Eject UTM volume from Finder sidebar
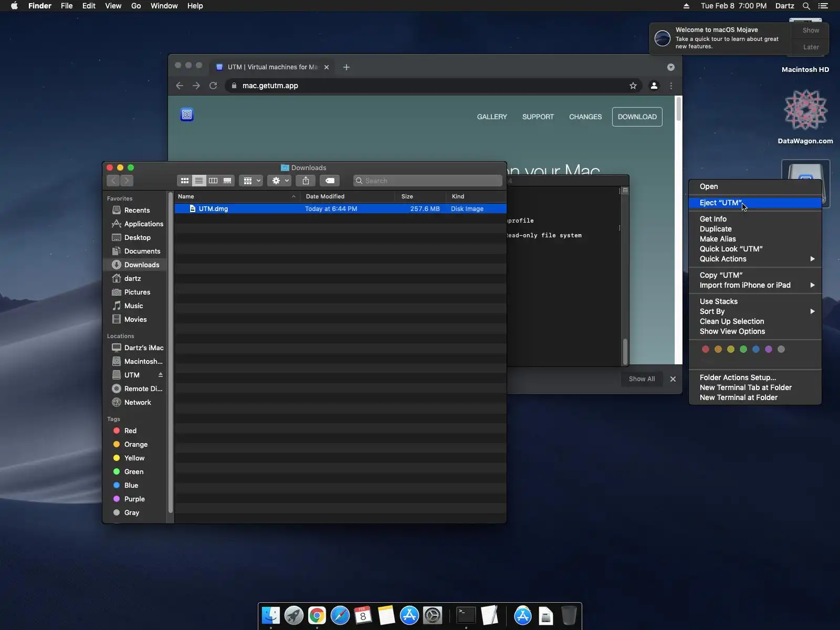 [x=161, y=375]
